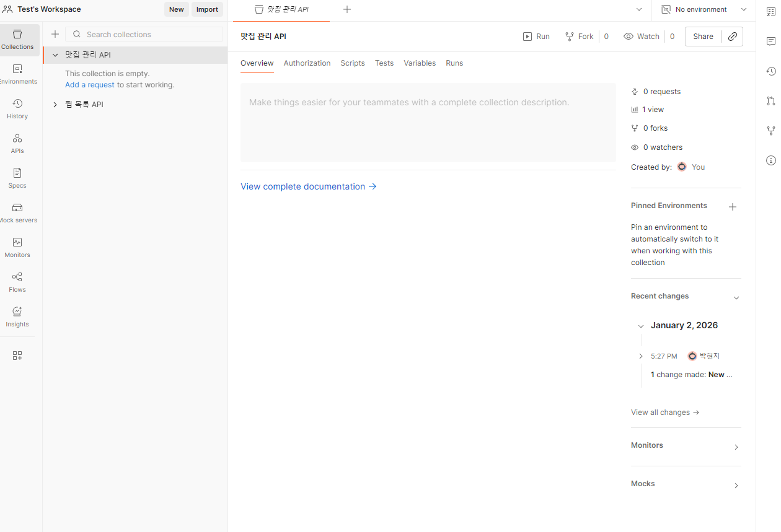Open the Mock servers sidebar section
This screenshot has height=532, width=781.
[x=17, y=213]
